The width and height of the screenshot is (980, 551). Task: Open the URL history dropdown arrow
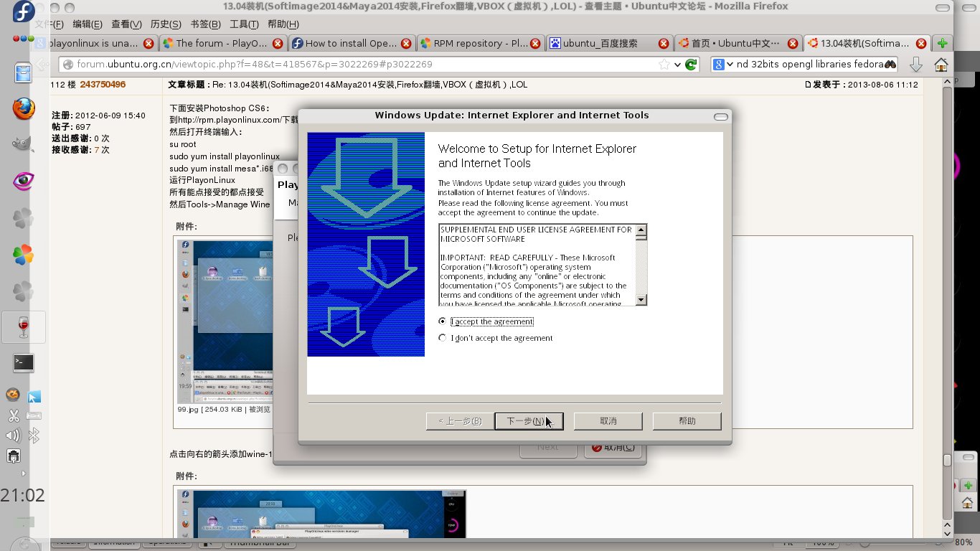[x=677, y=65]
